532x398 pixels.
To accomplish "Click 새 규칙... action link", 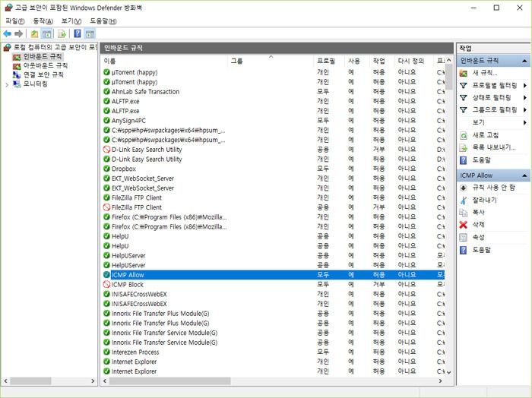I will [x=485, y=73].
